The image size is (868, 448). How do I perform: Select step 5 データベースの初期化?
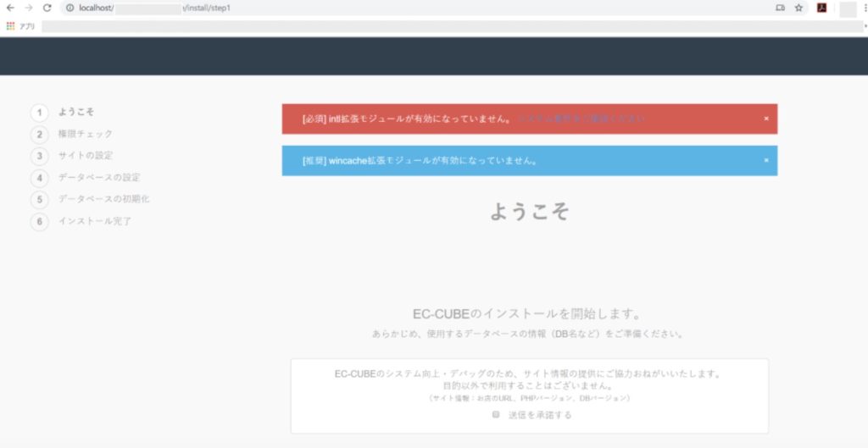90,199
